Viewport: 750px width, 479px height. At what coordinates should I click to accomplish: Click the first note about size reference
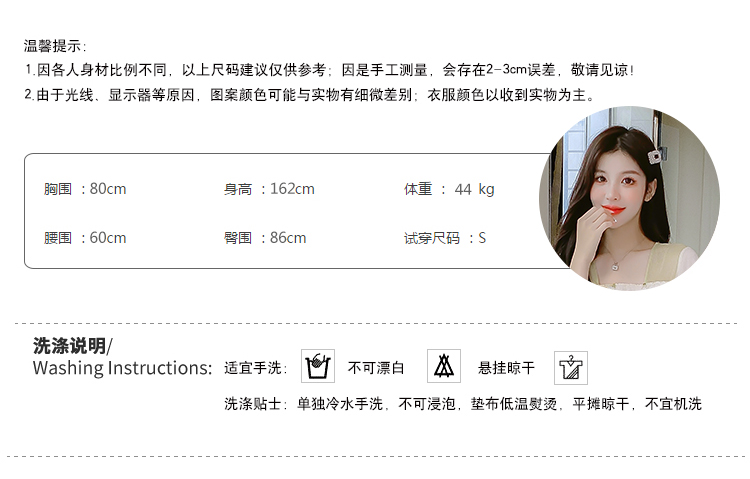(x=330, y=70)
